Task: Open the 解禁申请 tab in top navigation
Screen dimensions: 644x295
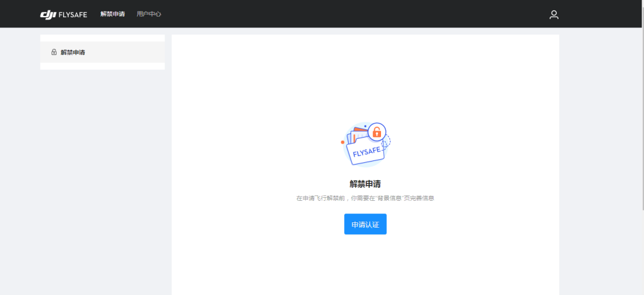Action: point(113,14)
